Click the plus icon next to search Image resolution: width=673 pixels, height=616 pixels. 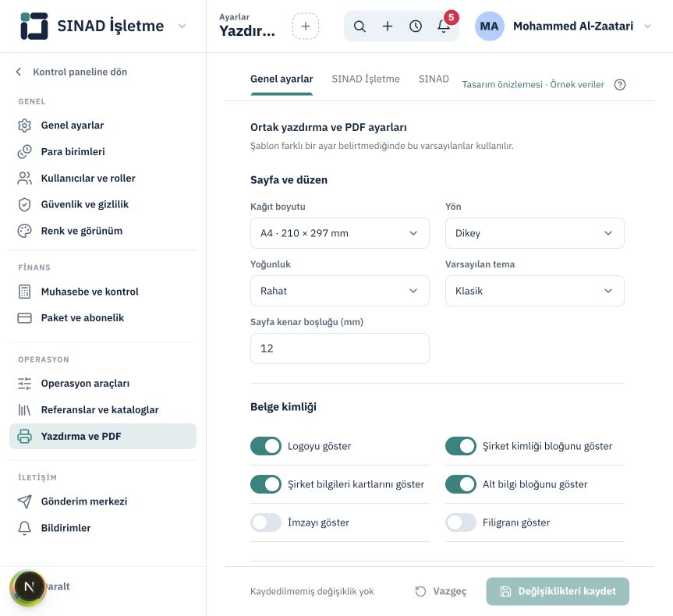388,27
